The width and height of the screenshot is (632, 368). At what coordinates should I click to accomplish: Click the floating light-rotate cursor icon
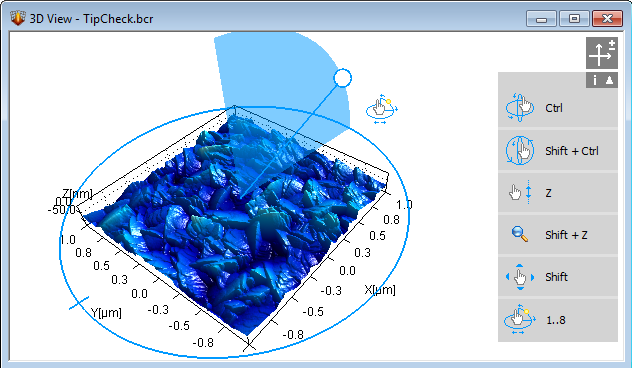tap(382, 109)
